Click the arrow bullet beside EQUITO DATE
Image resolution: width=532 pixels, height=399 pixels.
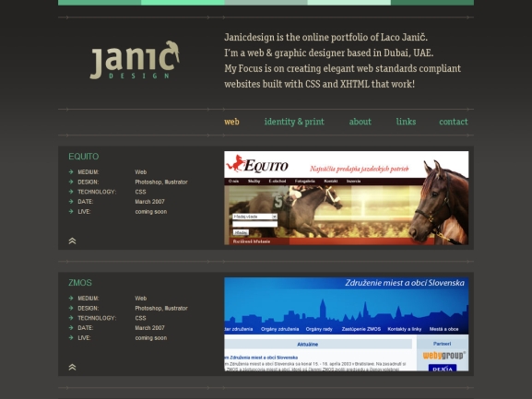[71, 202]
